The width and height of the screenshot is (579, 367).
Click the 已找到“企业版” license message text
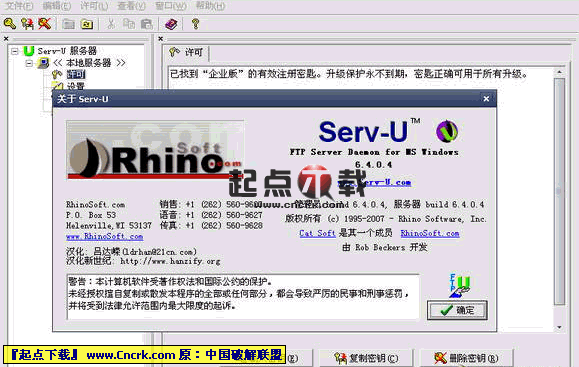click(349, 74)
